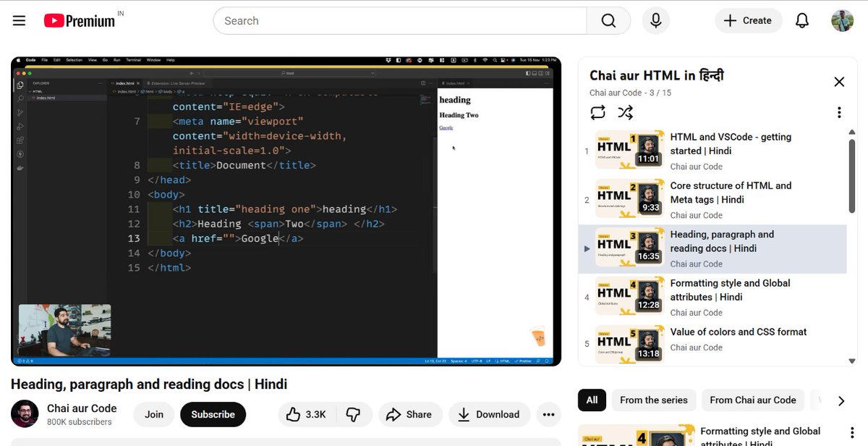Expand more filter chips with the right arrow
This screenshot has width=868, height=446.
[x=841, y=400]
